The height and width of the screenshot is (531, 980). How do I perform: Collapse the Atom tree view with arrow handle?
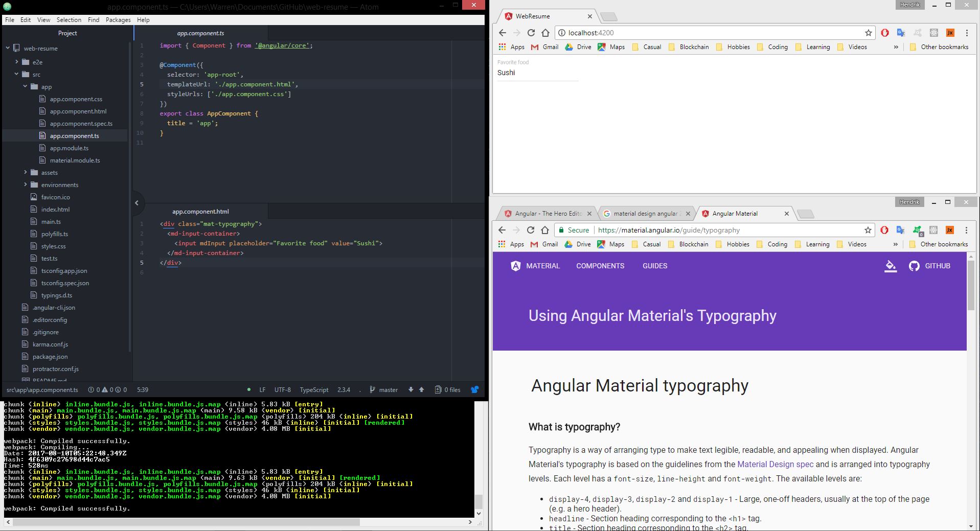136,203
